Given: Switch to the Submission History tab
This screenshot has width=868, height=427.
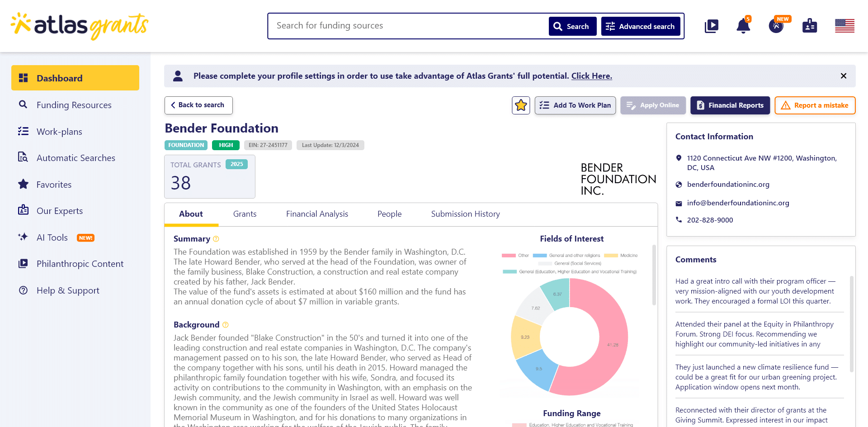Looking at the screenshot, I should [x=465, y=214].
